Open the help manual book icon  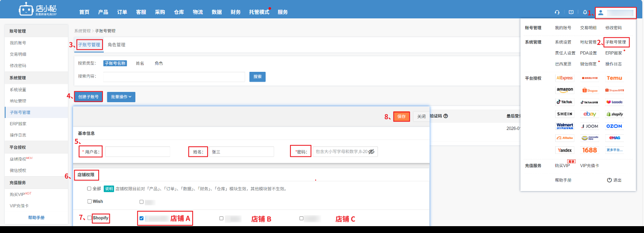[571, 12]
